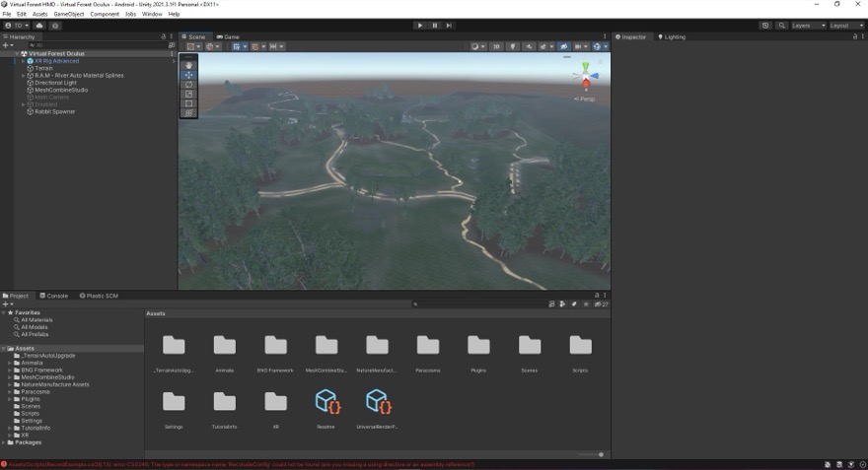868x470 pixels.
Task: Expand NatureManufacture Assets folder in tree
Action: coord(10,384)
